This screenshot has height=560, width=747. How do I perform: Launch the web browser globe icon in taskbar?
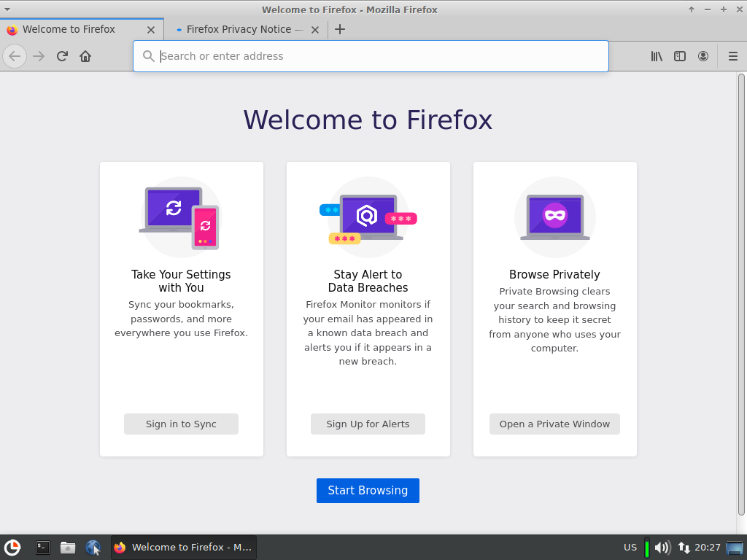[x=93, y=548]
